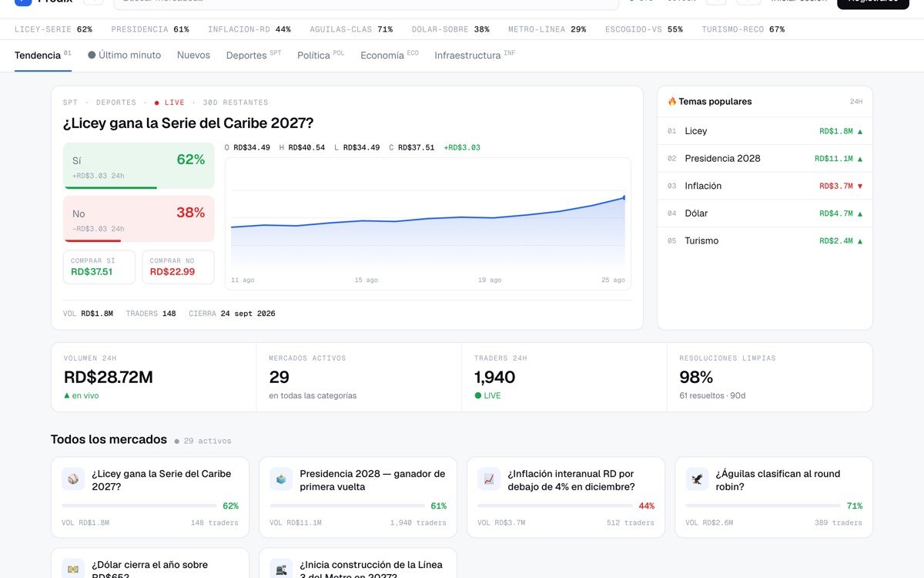Click the '30D RESTANTES' label

[x=236, y=102]
